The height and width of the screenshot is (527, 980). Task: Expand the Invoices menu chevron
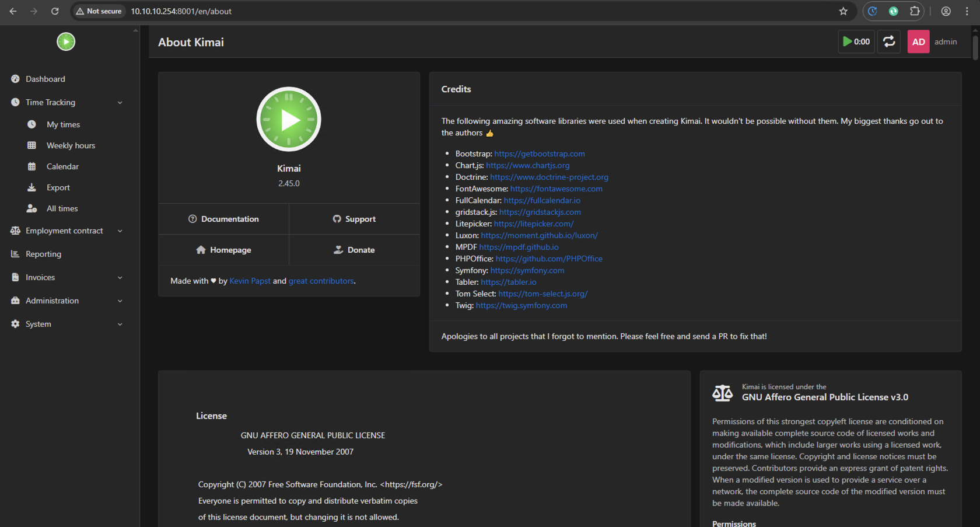[120, 278]
